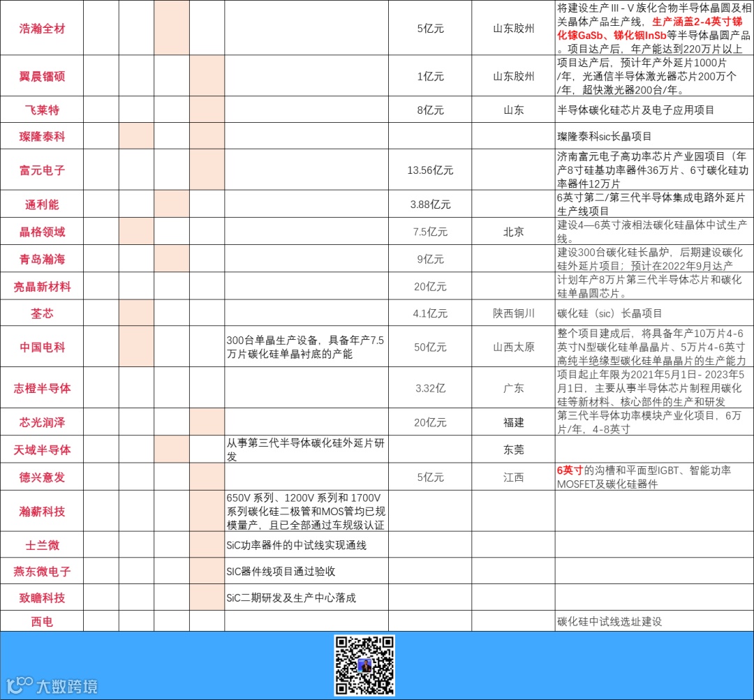Click the 山东胶州 cell in 浩瀚全材 row
Viewport: 754px width, 700px height.
pyautogui.click(x=513, y=29)
